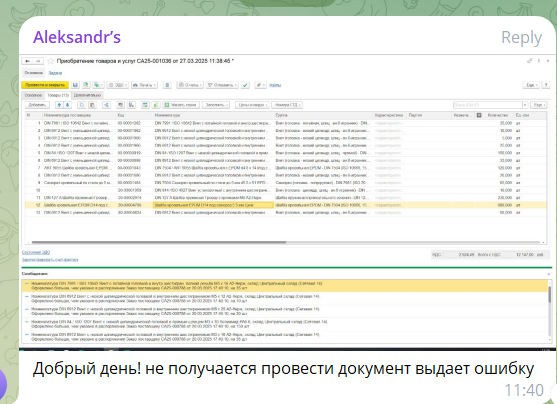The image size is (557, 404).
Task: Click the link icon in document title bar
Action: pos(530,61)
